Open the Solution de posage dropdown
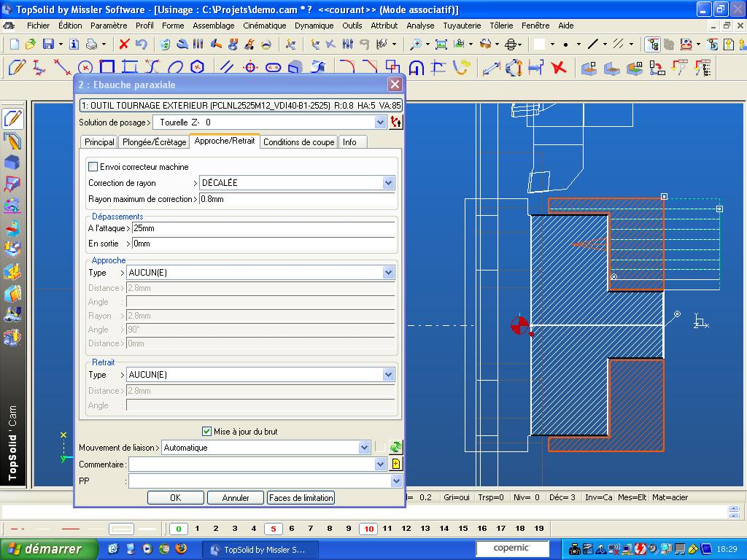 click(x=379, y=122)
